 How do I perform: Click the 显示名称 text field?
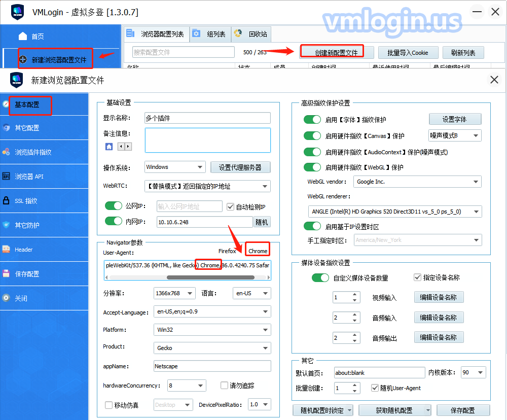point(207,118)
